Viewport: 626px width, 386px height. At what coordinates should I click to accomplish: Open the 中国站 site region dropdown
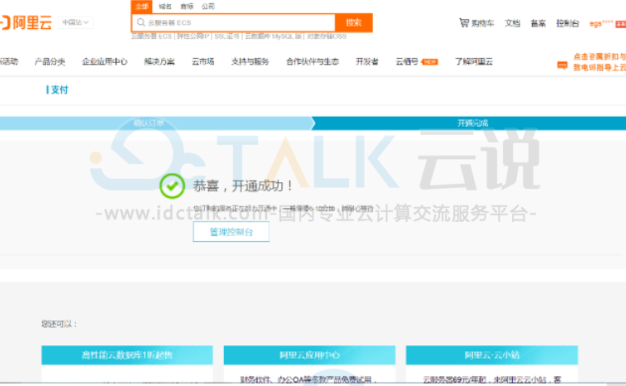75,22
